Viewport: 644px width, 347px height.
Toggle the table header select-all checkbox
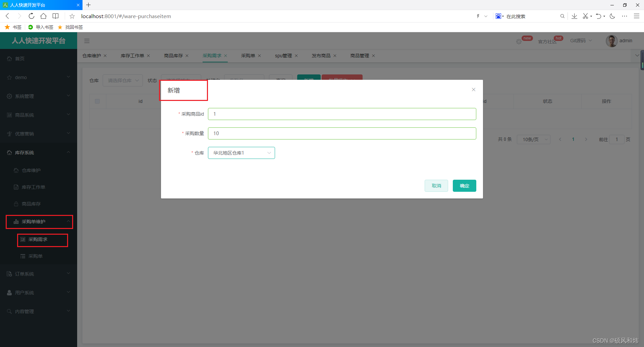point(97,101)
